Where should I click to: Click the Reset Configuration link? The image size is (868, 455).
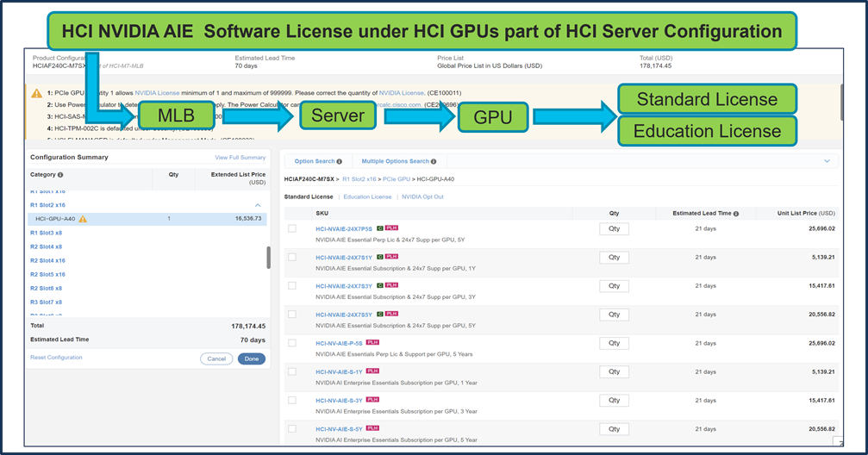pos(56,358)
